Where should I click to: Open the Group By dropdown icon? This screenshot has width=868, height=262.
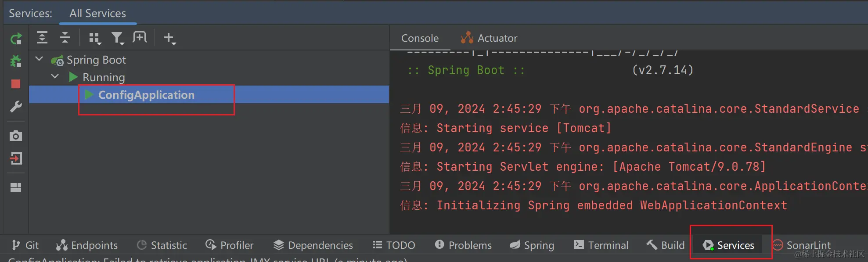point(95,39)
